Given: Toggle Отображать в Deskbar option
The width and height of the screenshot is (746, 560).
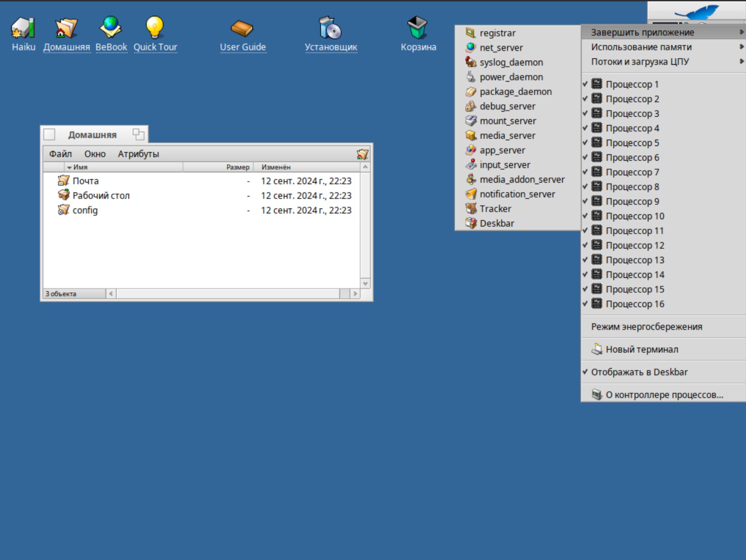Looking at the screenshot, I should (x=639, y=372).
